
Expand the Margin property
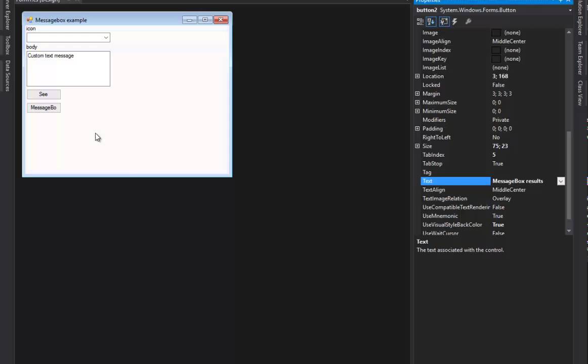tap(417, 94)
